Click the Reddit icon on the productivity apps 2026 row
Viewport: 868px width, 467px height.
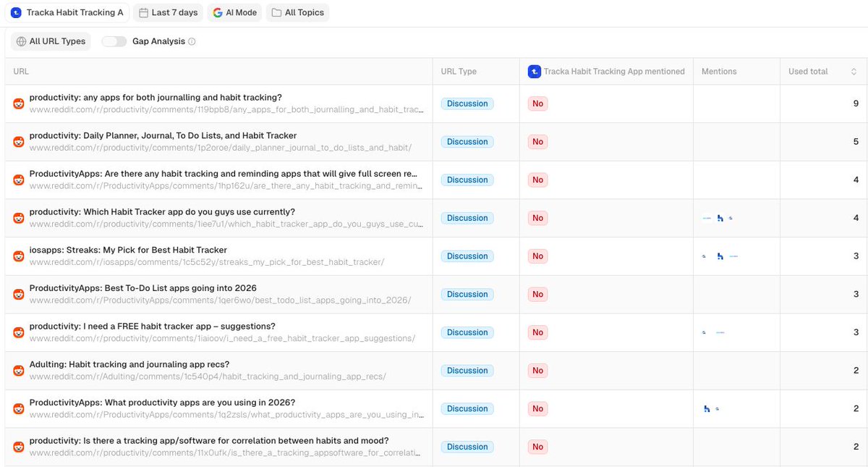[x=19, y=408]
